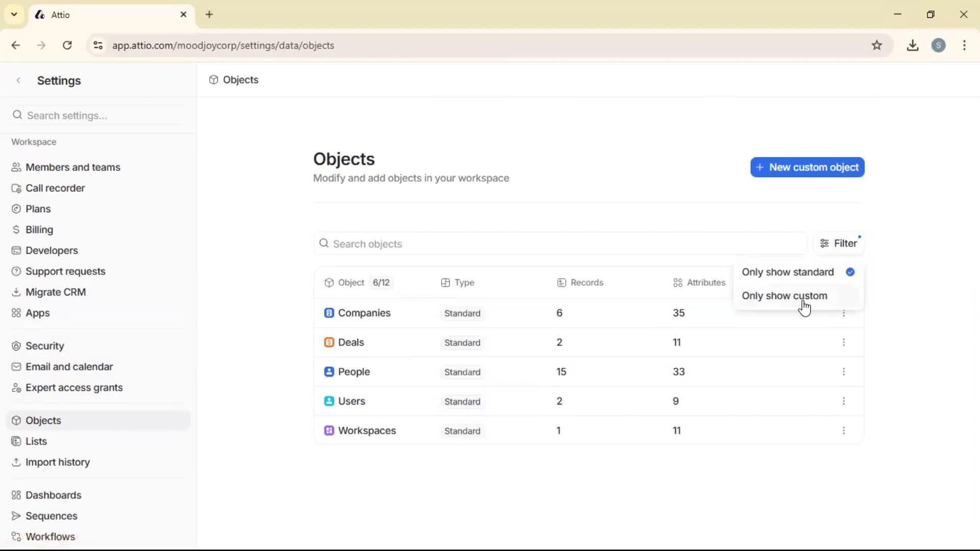The height and width of the screenshot is (551, 980).
Task: Enable Only show standard filter
Action: click(788, 272)
